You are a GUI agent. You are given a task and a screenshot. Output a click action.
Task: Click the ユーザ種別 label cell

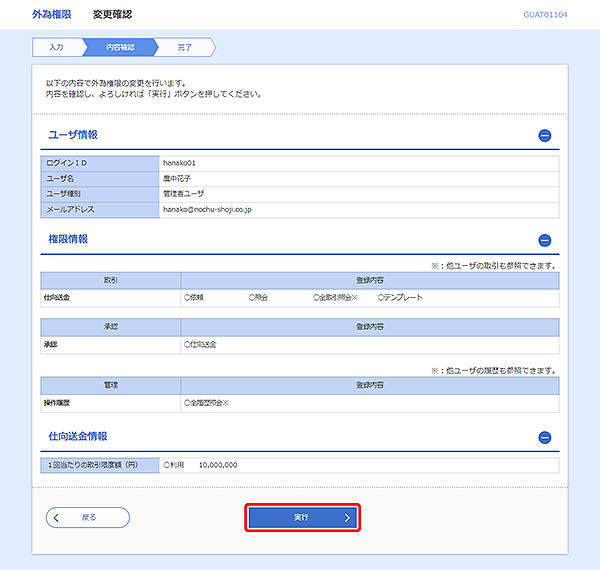100,194
